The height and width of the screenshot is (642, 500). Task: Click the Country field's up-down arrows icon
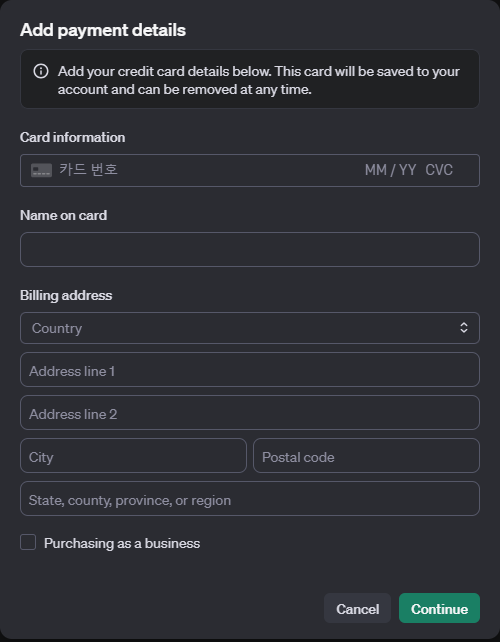[464, 328]
